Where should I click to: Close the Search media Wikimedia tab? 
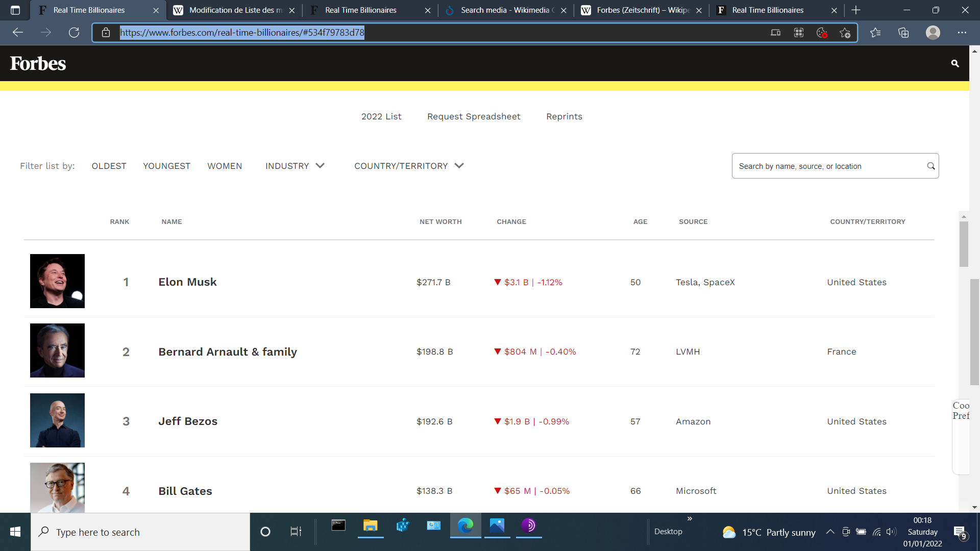(x=563, y=10)
